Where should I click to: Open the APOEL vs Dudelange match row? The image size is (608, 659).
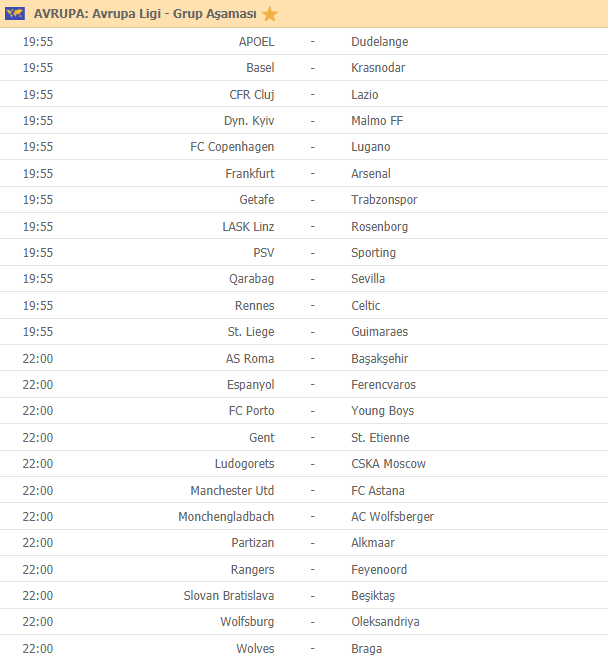(304, 42)
